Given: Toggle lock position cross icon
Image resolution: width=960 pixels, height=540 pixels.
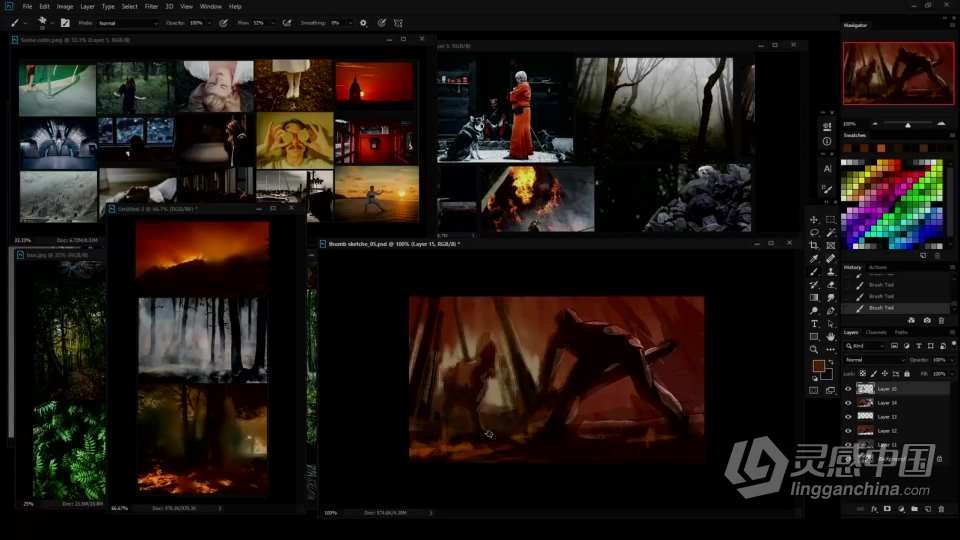Looking at the screenshot, I should pos(885,373).
